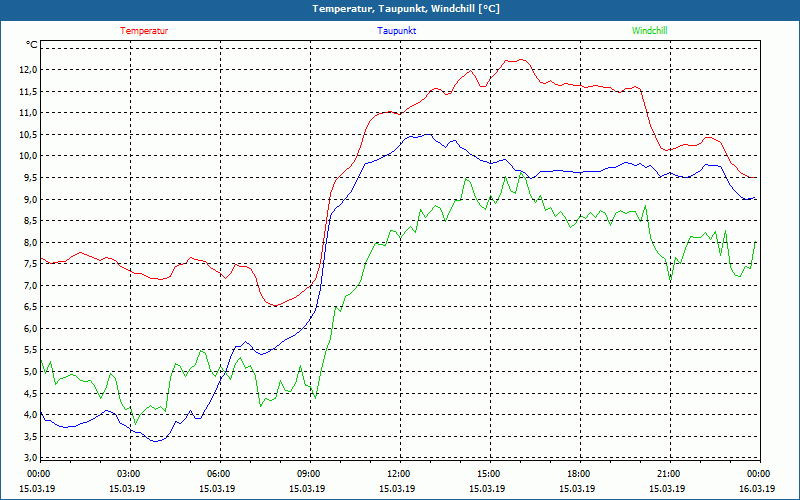This screenshot has width=800, height=500.
Task: Click the 5,0 y-axis value
Action: click(x=30, y=372)
